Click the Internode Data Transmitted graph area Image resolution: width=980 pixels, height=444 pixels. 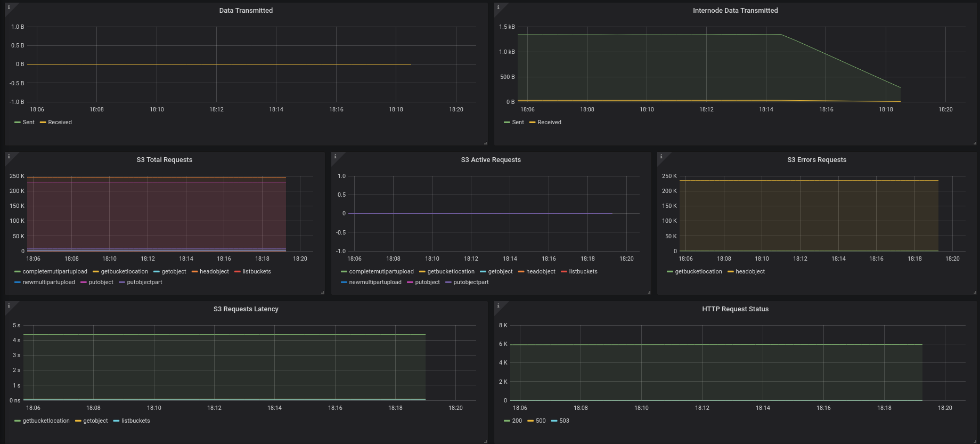[x=741, y=64]
